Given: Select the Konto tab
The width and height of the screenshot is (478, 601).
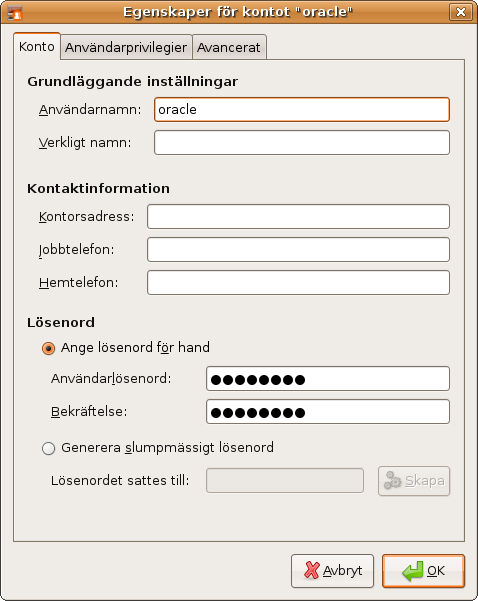Looking at the screenshot, I should point(37,46).
